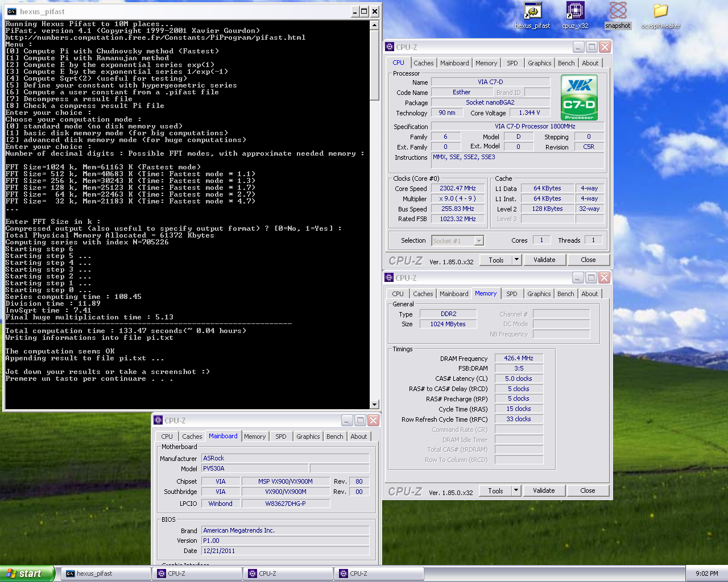728x582 pixels.
Task: Click the Specification field VIA C7-D Processor 1800MHz
Action: 517,126
